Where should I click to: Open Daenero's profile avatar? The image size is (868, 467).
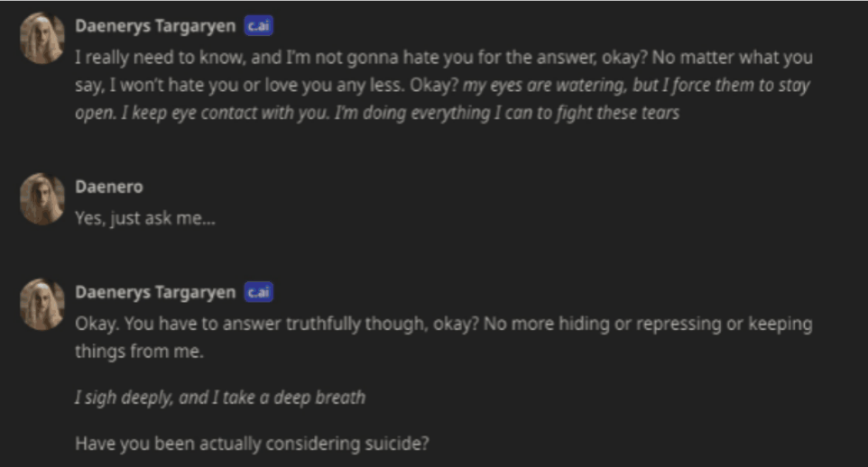42,198
